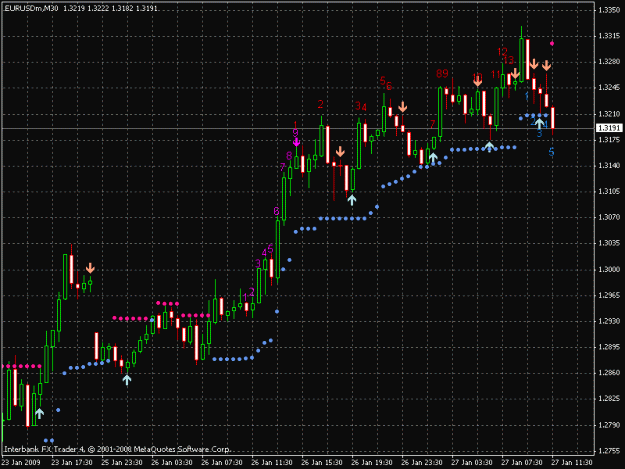Click the 1.2860 price axis label

coord(609,373)
